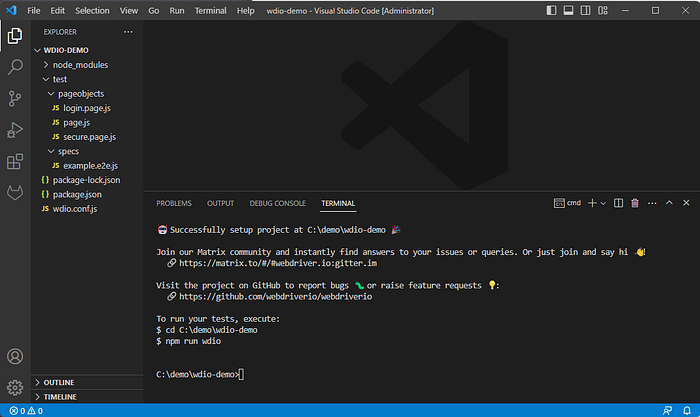Open the Manage gear icon
This screenshot has height=417, width=700.
15,388
